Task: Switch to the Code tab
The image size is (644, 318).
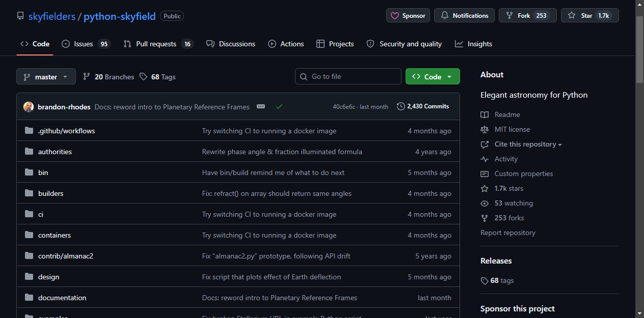Action: [x=35, y=44]
